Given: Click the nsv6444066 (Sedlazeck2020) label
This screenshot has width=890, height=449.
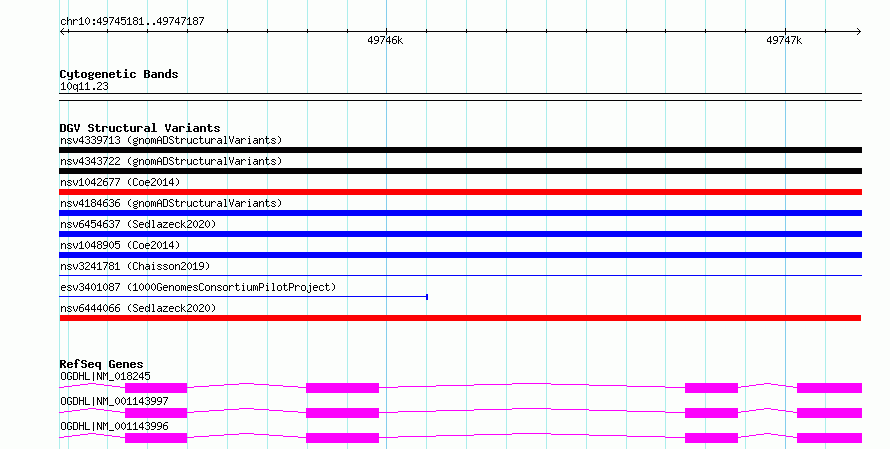Looking at the screenshot, I should click(x=138, y=308).
